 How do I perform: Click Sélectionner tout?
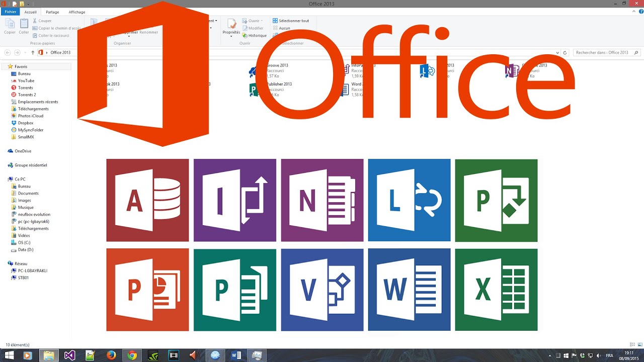291,21
